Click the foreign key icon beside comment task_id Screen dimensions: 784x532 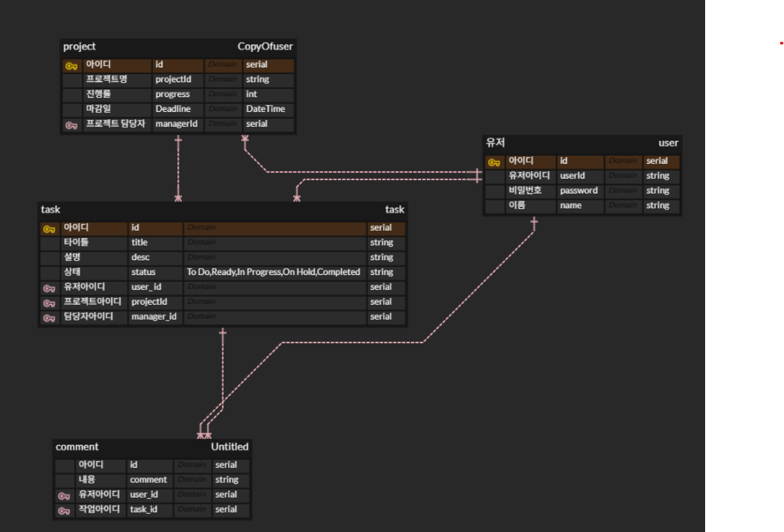tap(64, 511)
